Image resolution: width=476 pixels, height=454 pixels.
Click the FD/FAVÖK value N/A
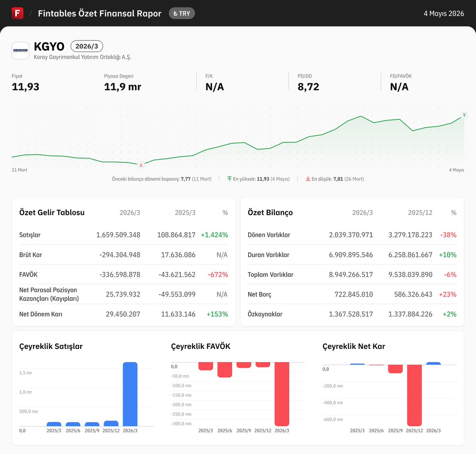pos(399,87)
